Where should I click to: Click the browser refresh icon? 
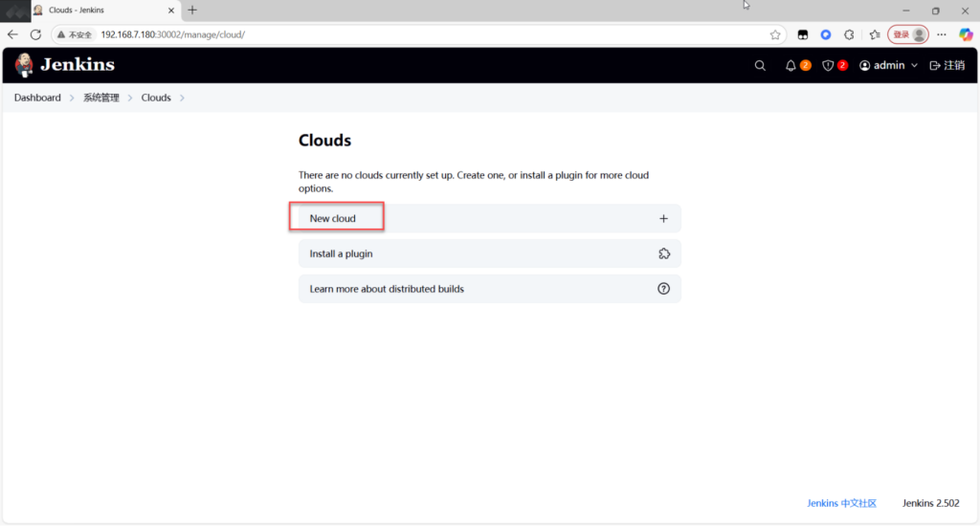pyautogui.click(x=35, y=34)
